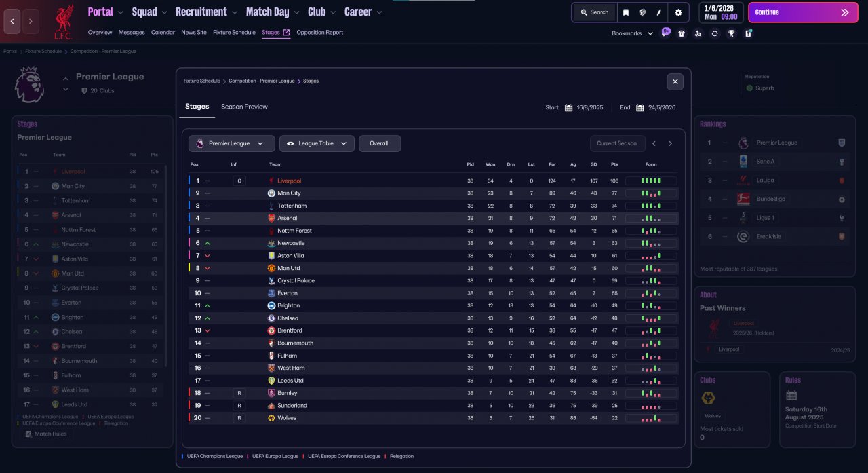Open the League Table view dropdown
Image resolution: width=868 pixels, height=473 pixels.
[x=317, y=143]
